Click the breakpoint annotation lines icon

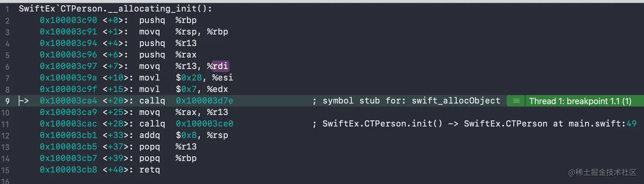click(516, 101)
